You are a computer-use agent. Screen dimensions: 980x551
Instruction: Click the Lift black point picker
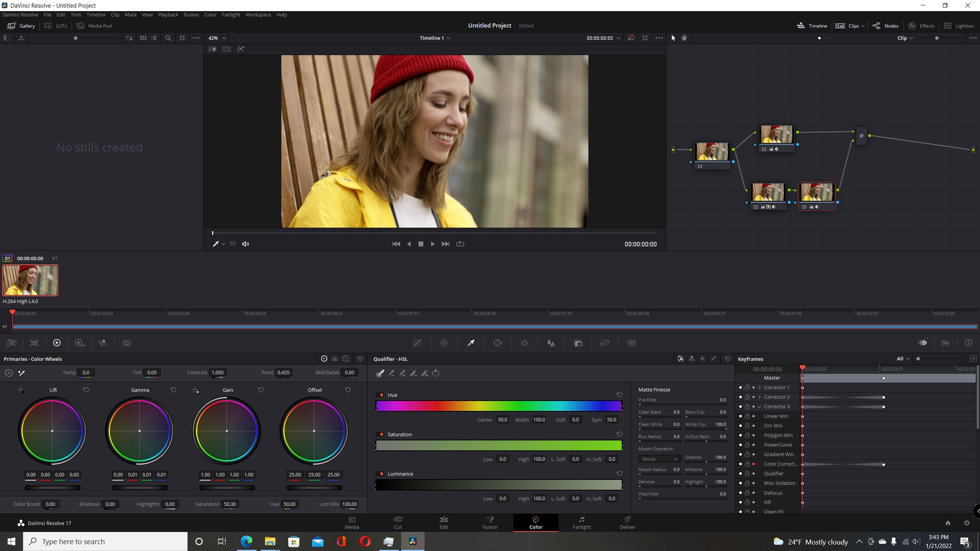(x=21, y=390)
